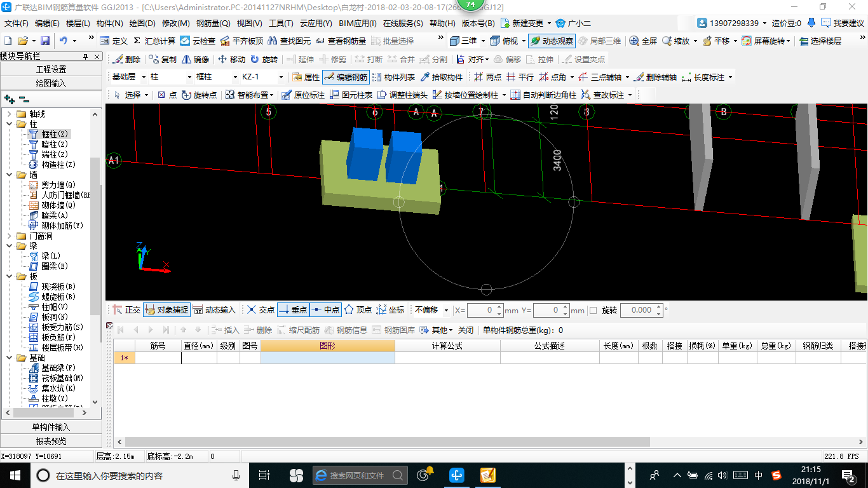Screen dimensions: 868x488
Task: Open 构件(N) menu
Action: pyautogui.click(x=109, y=24)
